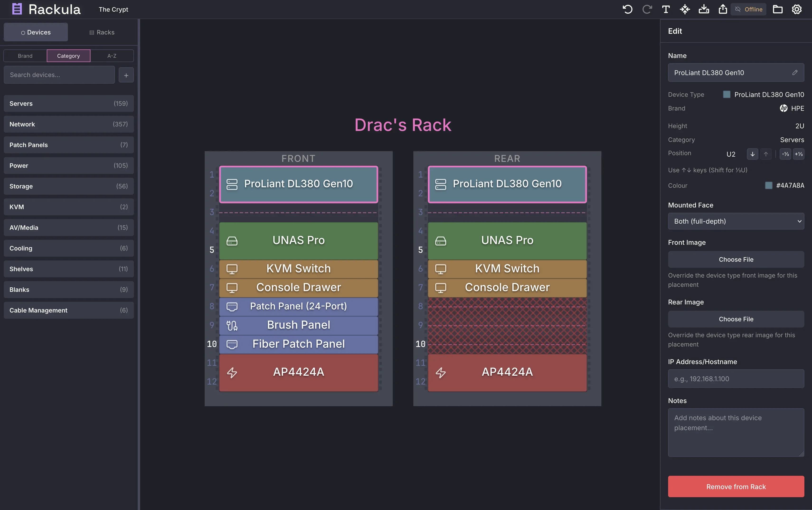Switch to the Racks tab
Viewport: 812px width, 510px height.
102,32
